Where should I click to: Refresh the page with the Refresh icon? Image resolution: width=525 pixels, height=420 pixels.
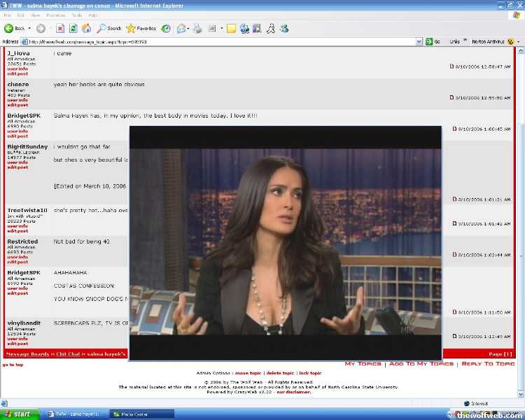tap(73, 29)
